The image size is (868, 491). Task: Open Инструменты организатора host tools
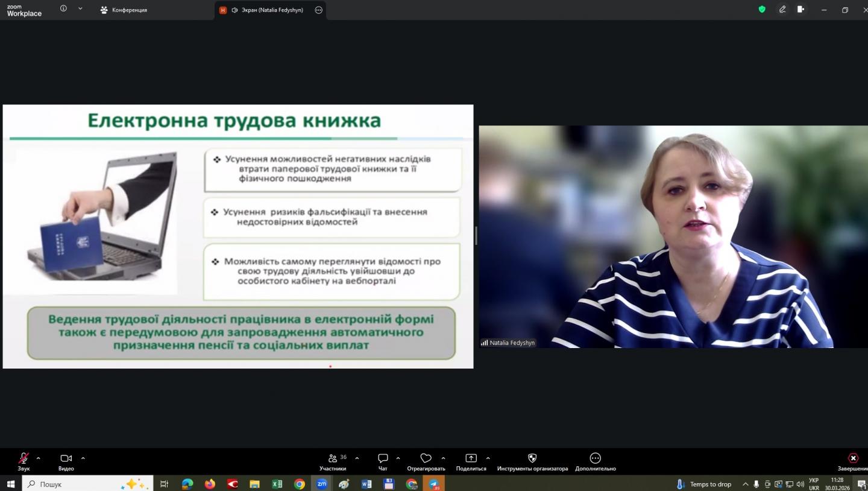coord(532,459)
